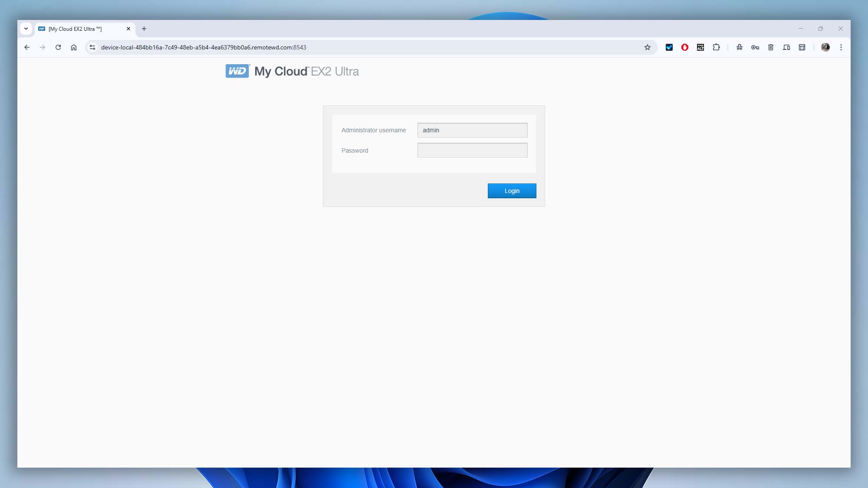
Task: Open the side panel layout icon
Action: point(802,47)
